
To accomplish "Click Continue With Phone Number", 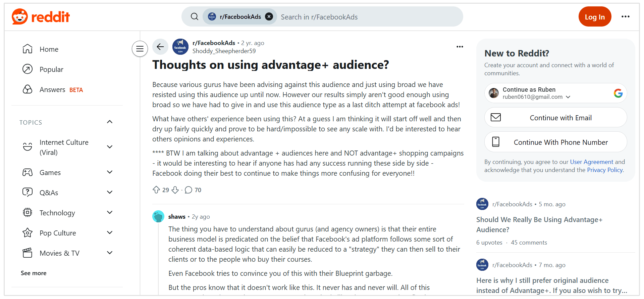I will [x=555, y=142].
